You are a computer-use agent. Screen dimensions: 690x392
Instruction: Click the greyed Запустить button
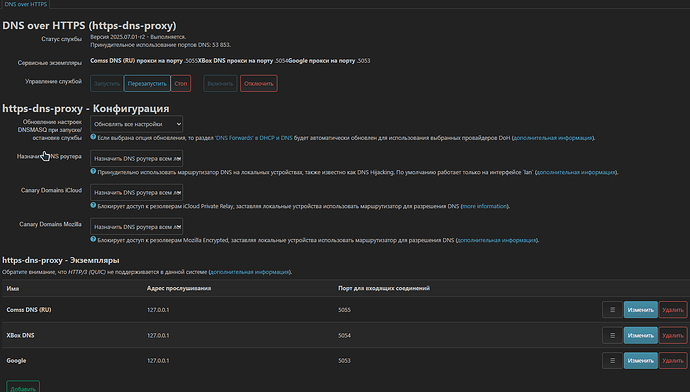click(x=106, y=84)
